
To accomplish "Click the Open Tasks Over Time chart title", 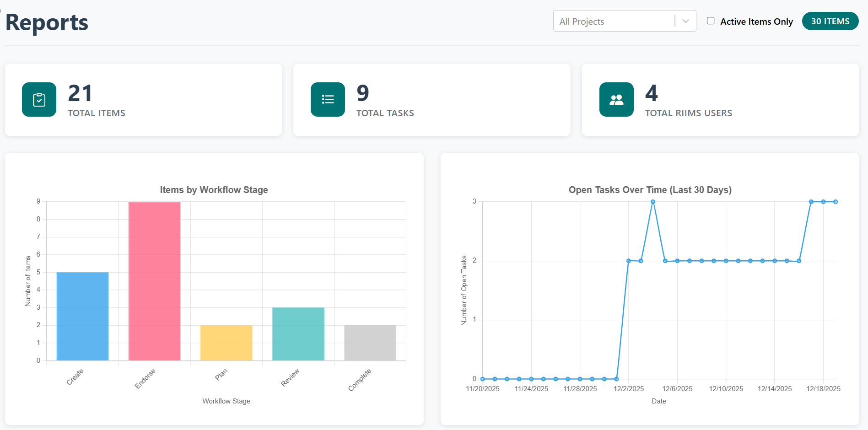I will [x=650, y=190].
